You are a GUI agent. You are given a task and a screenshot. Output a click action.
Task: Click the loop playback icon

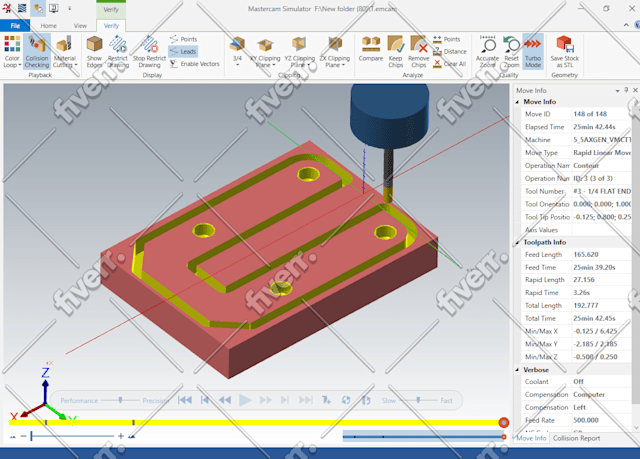point(346,400)
